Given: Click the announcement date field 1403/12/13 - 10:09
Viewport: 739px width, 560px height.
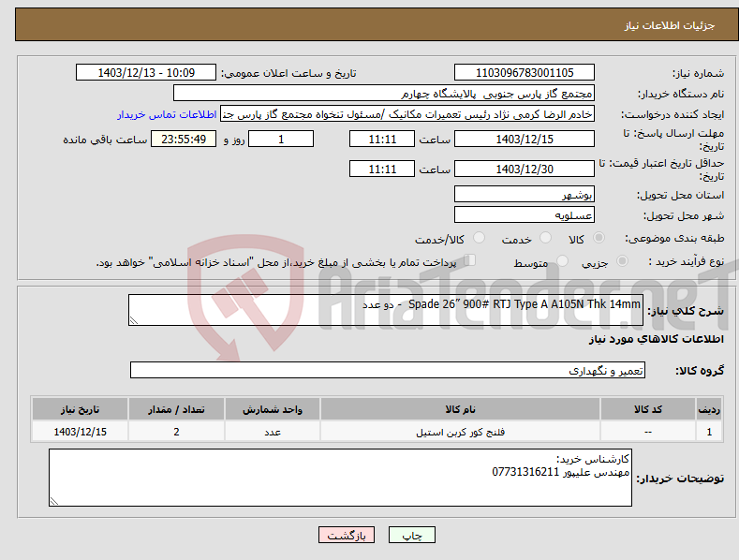Looking at the screenshot, I should 146,73.
